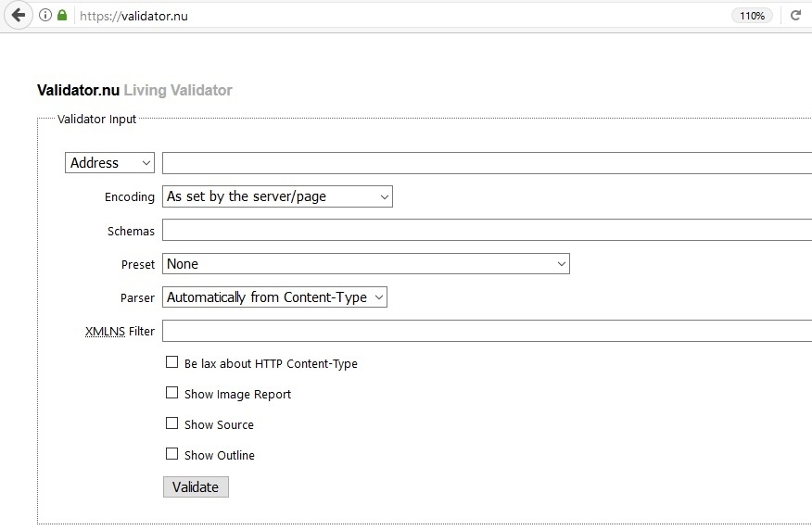Screen dimensions: 812x530
Task: Check the Show Image Report box
Action: click(171, 393)
